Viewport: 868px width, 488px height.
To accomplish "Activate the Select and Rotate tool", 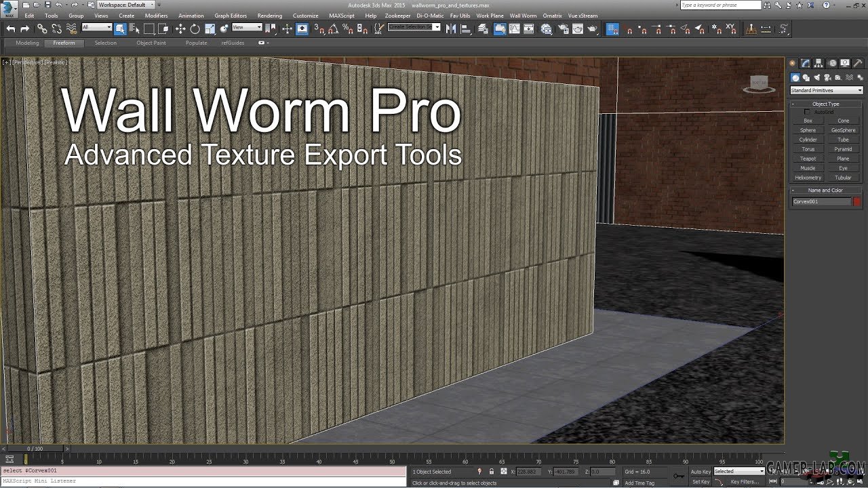I will coord(195,28).
